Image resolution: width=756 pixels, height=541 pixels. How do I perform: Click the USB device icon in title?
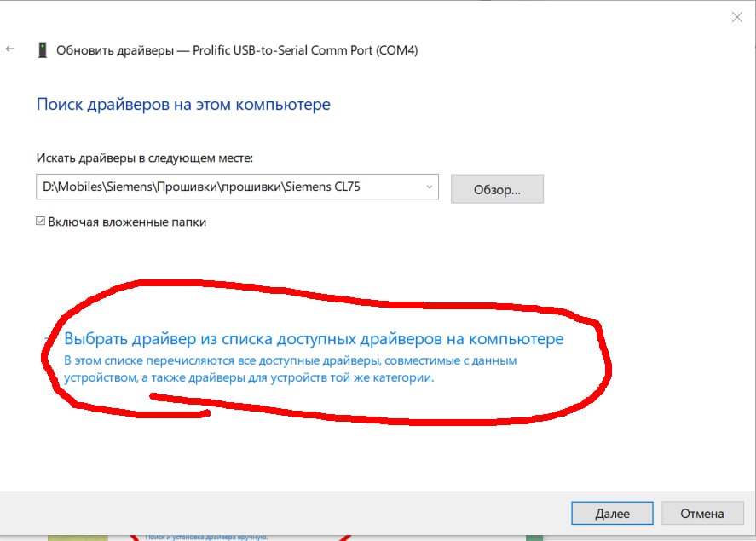pyautogui.click(x=43, y=50)
